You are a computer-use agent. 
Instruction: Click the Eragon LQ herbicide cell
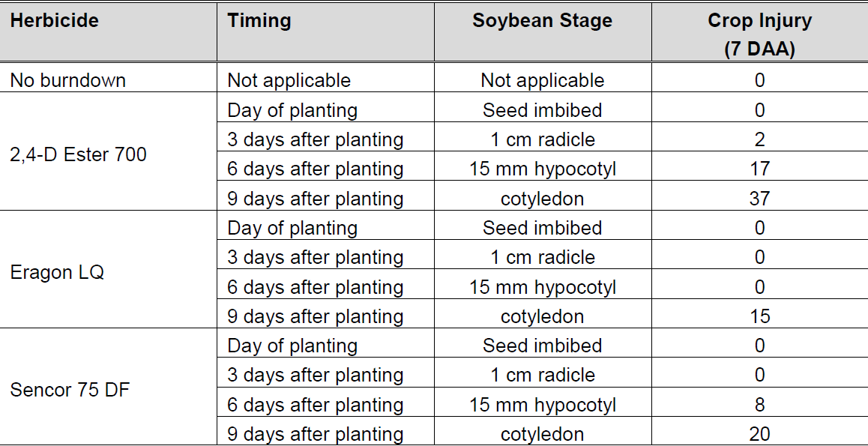[x=57, y=272]
